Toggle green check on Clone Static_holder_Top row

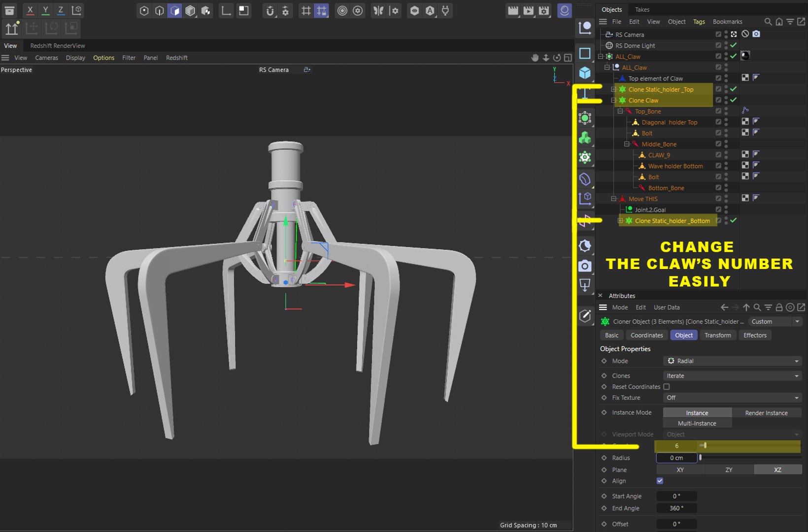[x=733, y=89]
